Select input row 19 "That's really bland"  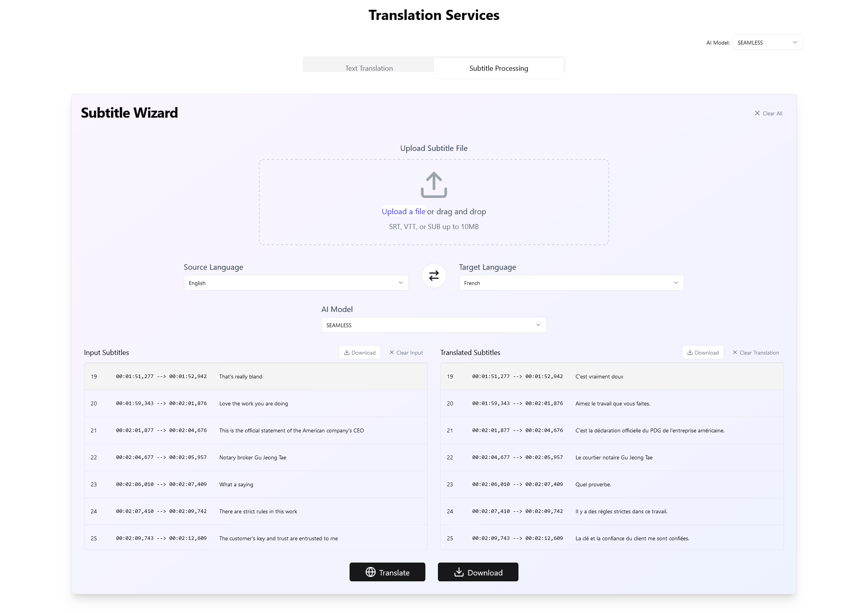[256, 376]
